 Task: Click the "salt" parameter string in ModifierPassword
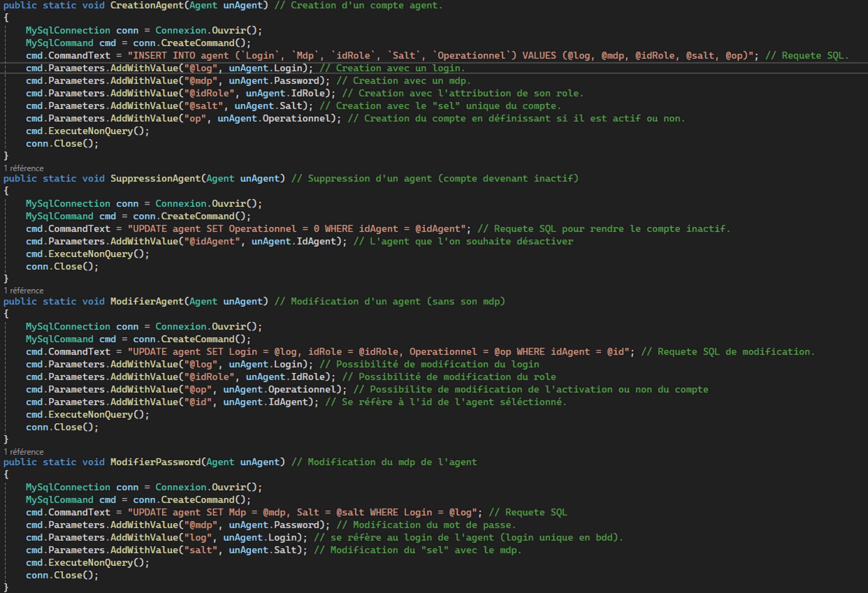coord(201,550)
